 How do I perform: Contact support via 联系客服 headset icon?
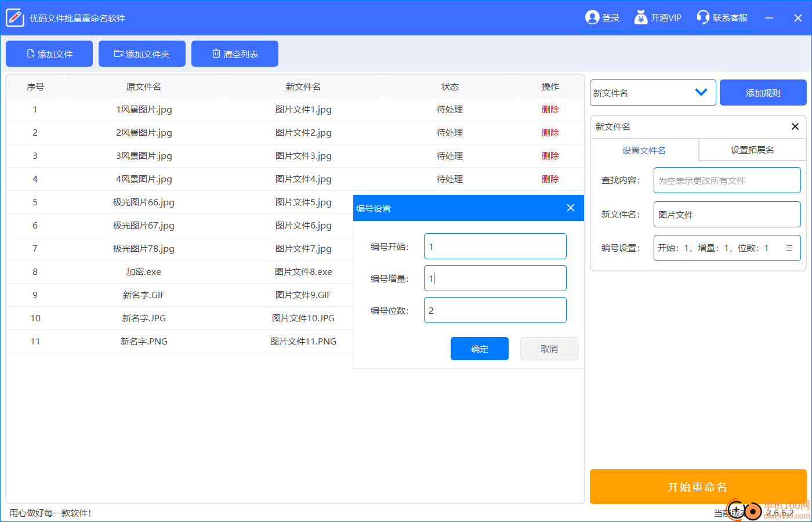click(703, 17)
